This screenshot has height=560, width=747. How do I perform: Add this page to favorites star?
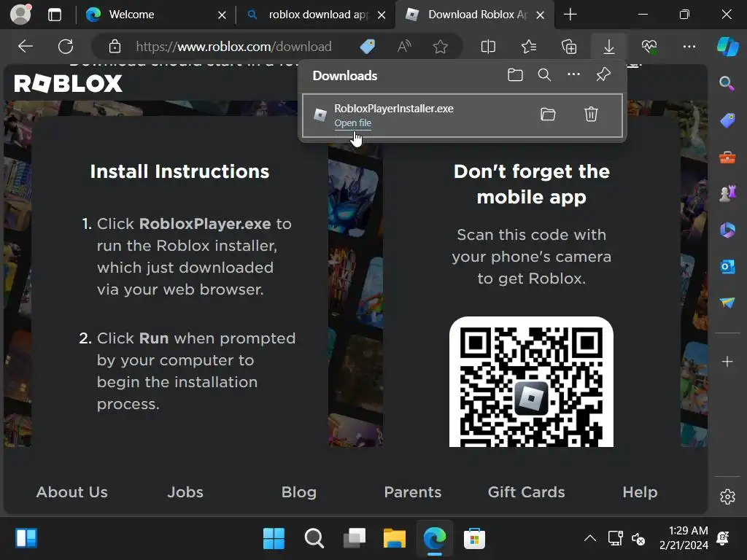pos(440,47)
